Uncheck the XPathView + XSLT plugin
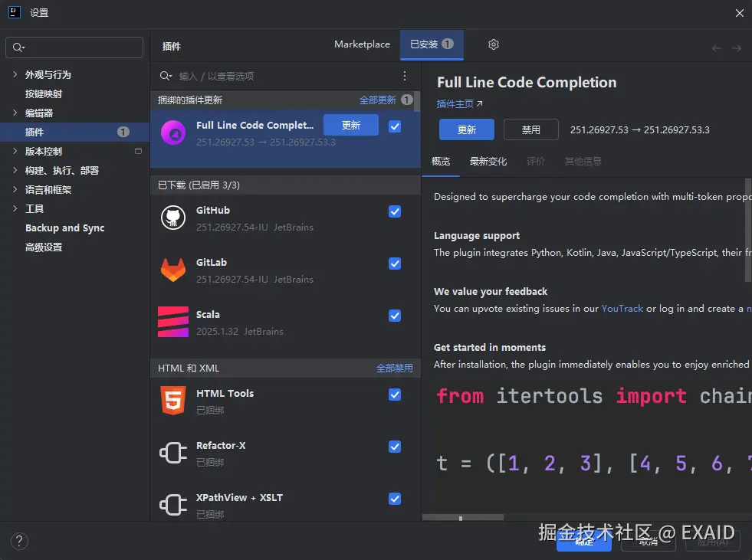 (x=395, y=499)
